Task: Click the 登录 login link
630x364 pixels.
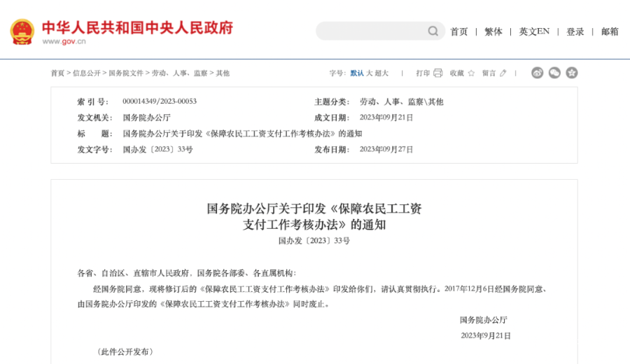Action: [x=575, y=31]
